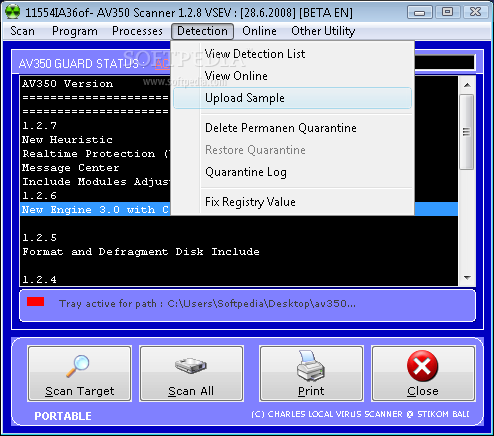Screen dimensions: 494x436
Task: Click the radioactive app icon in title bar
Action: (x=13, y=12)
